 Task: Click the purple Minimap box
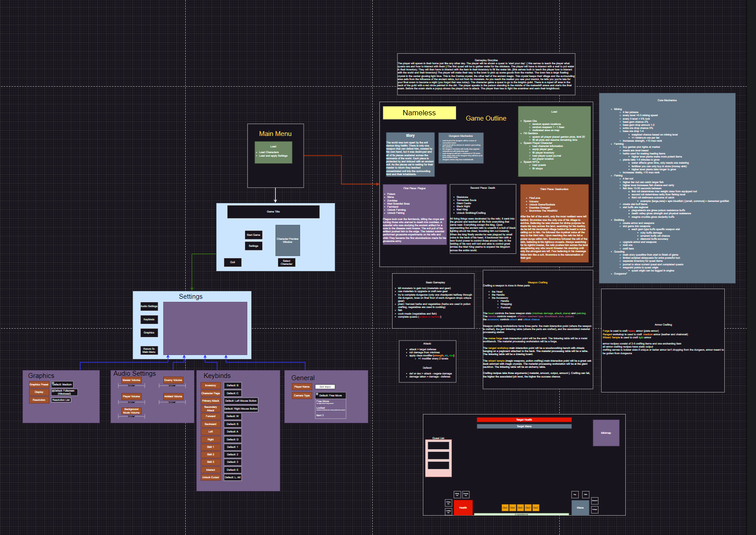tap(606, 433)
